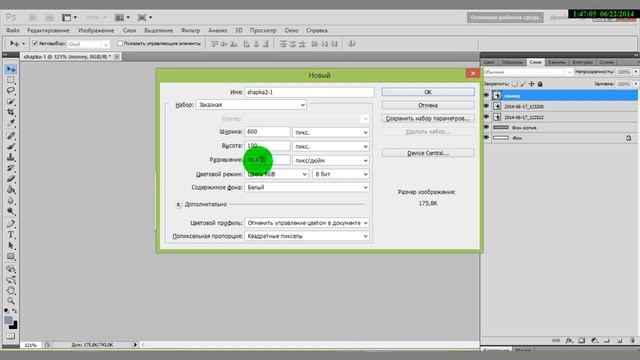The image size is (640, 360).
Task: Click the Ширина field showing 600
Action: click(x=267, y=131)
